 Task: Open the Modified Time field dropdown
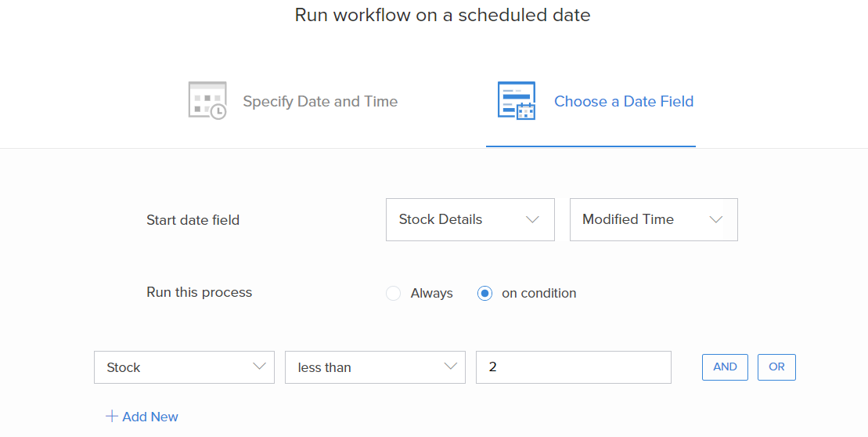(654, 220)
